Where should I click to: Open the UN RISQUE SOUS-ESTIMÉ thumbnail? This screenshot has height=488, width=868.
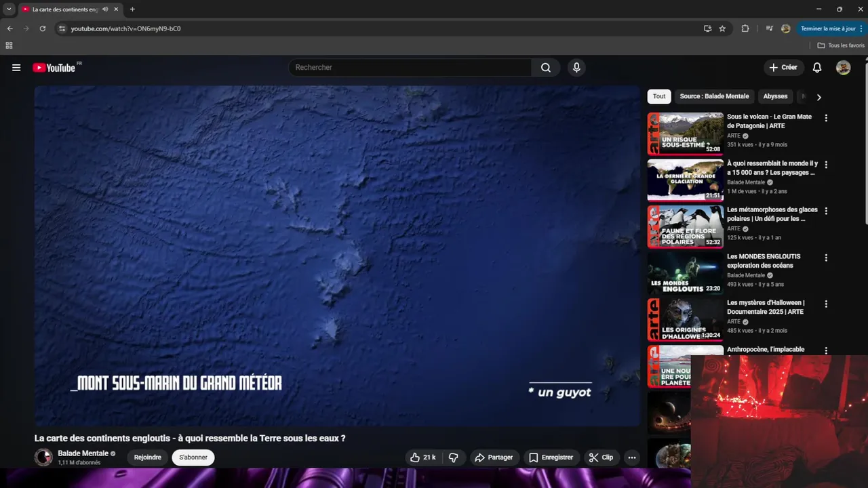click(x=685, y=134)
